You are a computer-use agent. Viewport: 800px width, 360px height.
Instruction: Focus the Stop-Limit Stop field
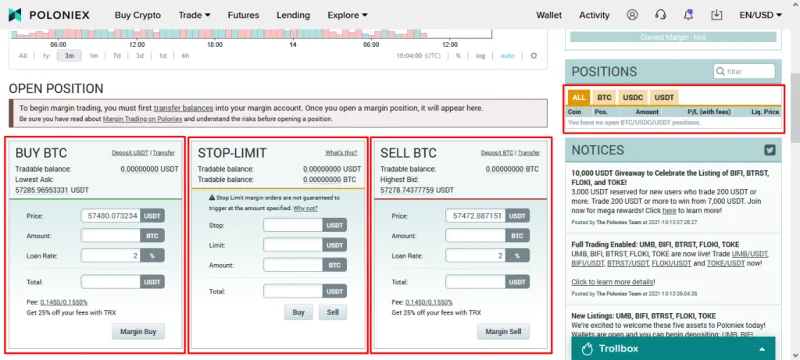[293, 225]
